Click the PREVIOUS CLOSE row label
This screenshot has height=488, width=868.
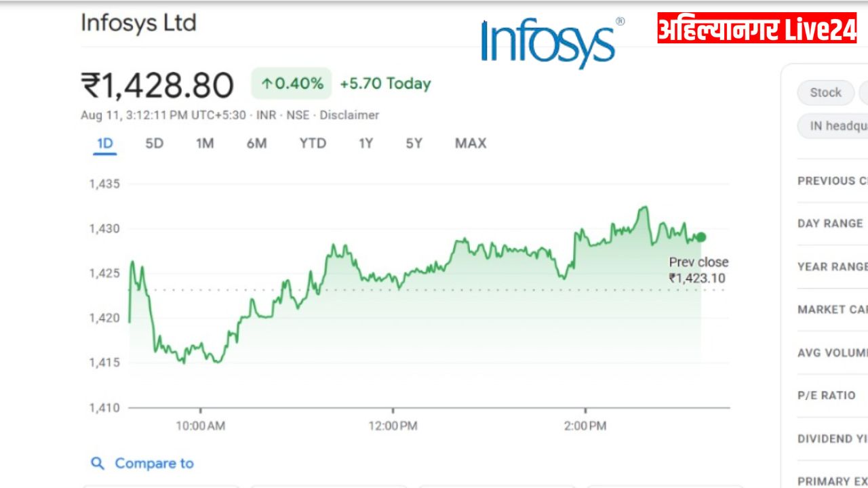tap(833, 181)
